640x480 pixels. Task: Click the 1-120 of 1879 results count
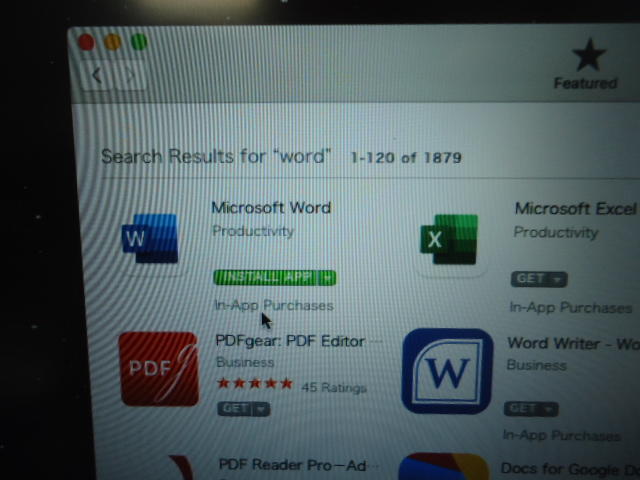tap(406, 158)
